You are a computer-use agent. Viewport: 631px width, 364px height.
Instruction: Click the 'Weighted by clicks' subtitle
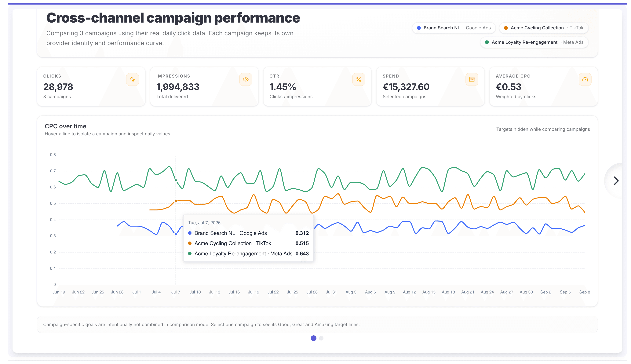[x=516, y=96]
